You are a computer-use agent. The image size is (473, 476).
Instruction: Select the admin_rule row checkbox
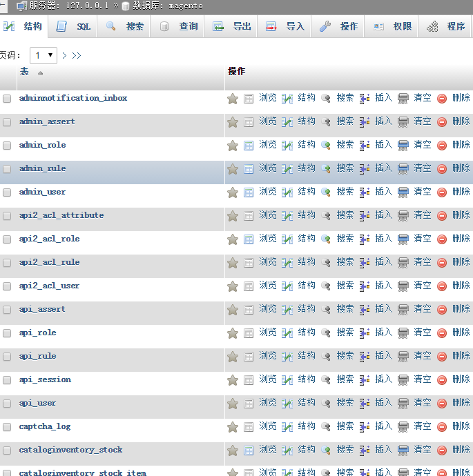click(7, 169)
